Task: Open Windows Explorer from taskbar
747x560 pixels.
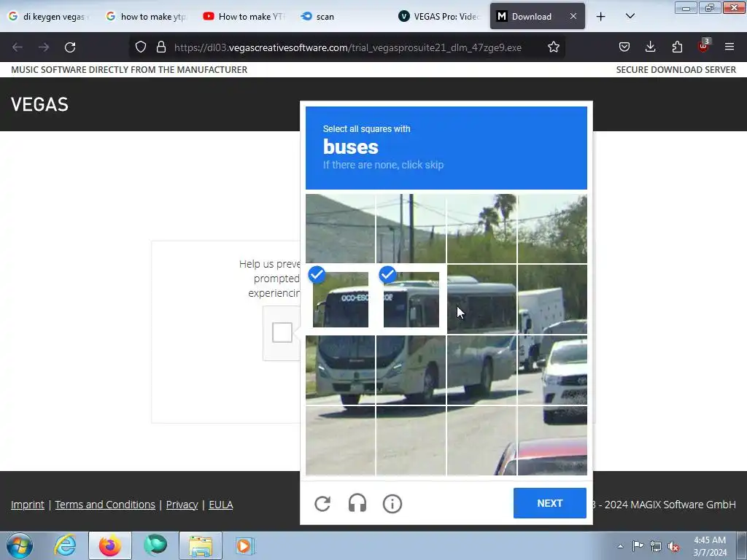Action: click(x=201, y=545)
